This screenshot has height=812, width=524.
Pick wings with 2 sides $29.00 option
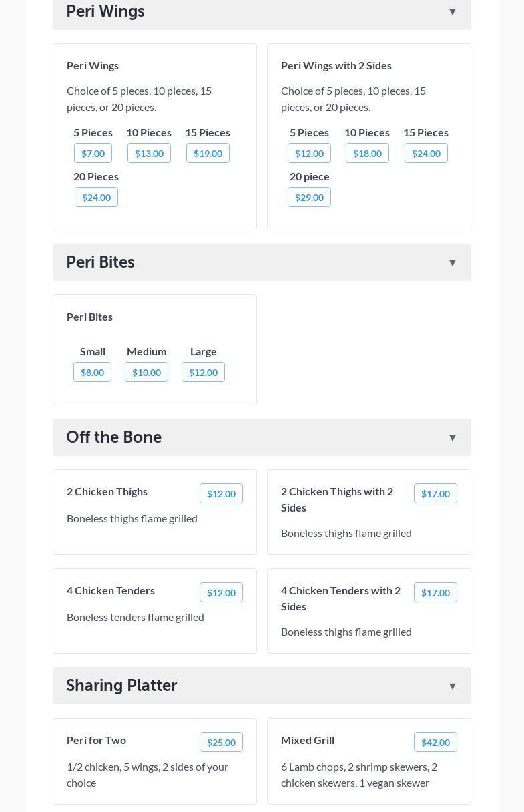point(309,198)
